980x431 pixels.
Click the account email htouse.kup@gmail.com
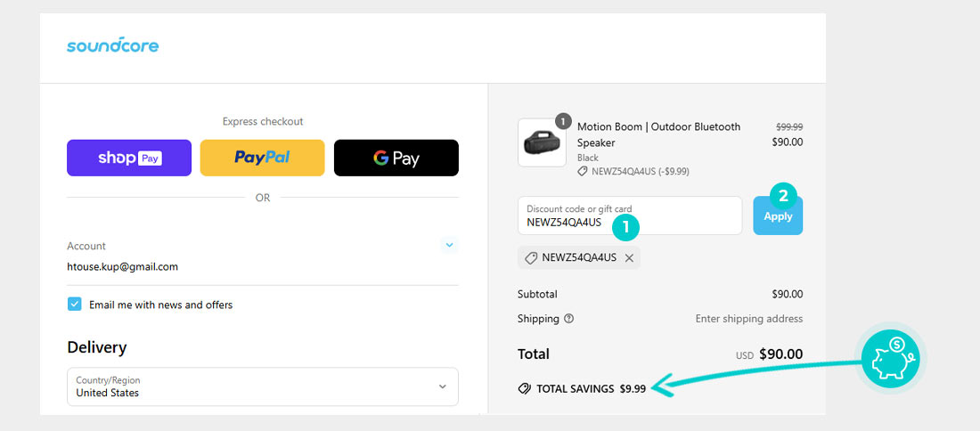[123, 267]
